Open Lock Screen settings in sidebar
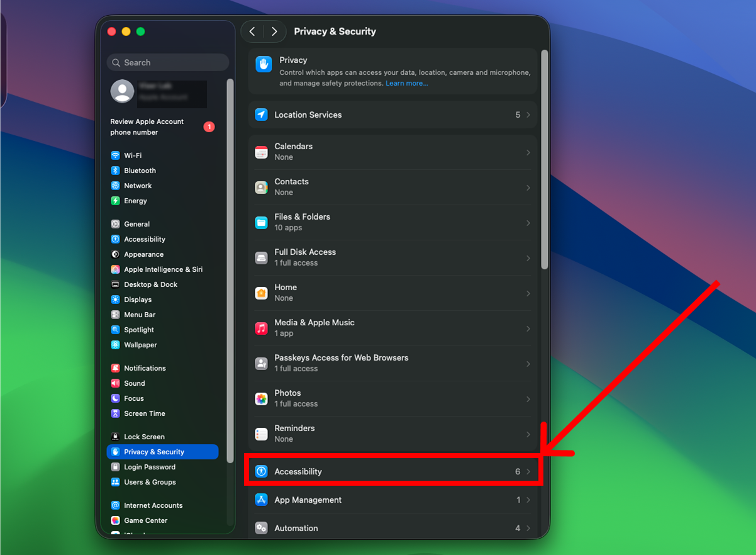Image resolution: width=756 pixels, height=555 pixels. [x=144, y=437]
